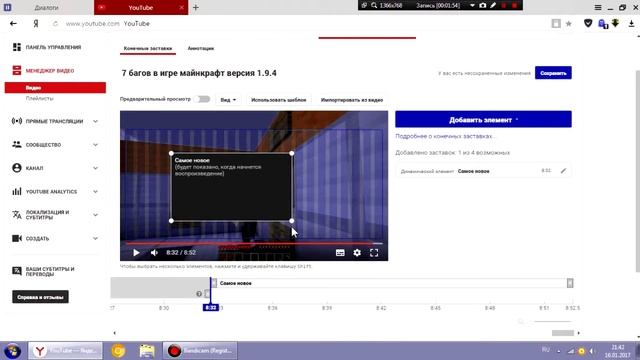This screenshot has height=360, width=640.
Task: Select the Самое новое element box in preview
Action: tap(231, 187)
